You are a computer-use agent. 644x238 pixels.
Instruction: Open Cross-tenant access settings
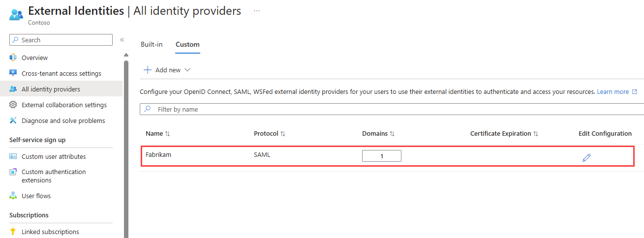click(61, 73)
